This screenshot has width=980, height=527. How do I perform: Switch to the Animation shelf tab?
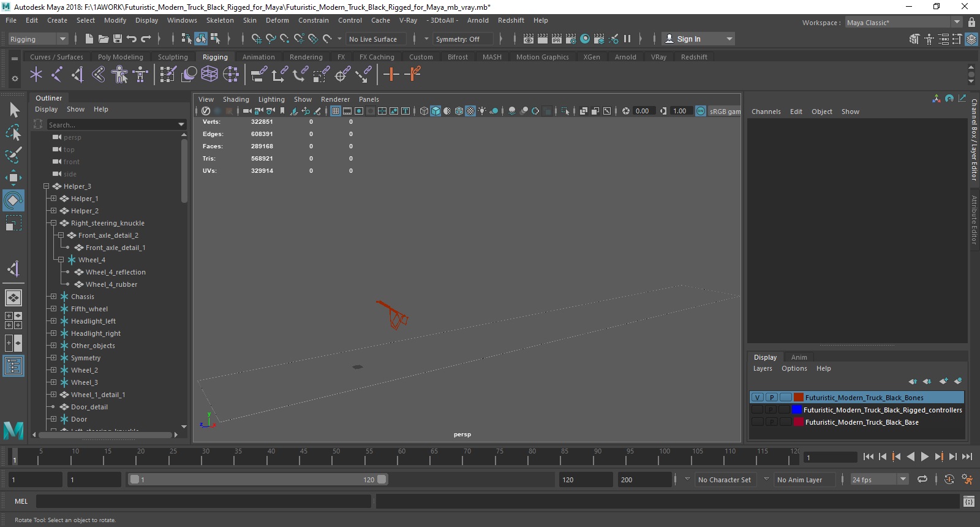258,57
